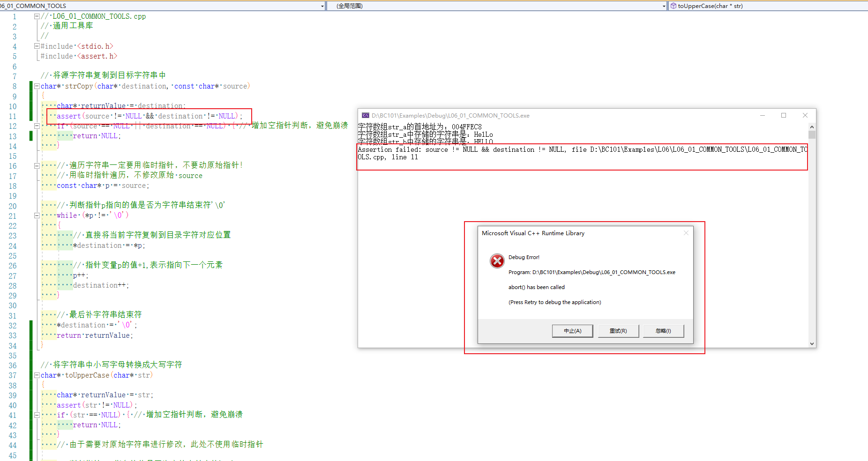Viewport: 868px width, 461px height.
Task: Collapse the while loop at line 21
Action: tap(37, 216)
